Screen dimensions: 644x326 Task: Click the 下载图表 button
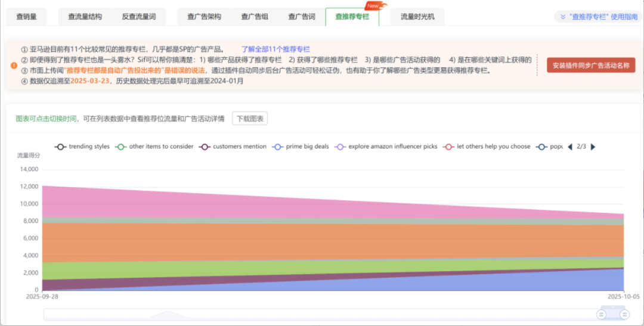250,119
